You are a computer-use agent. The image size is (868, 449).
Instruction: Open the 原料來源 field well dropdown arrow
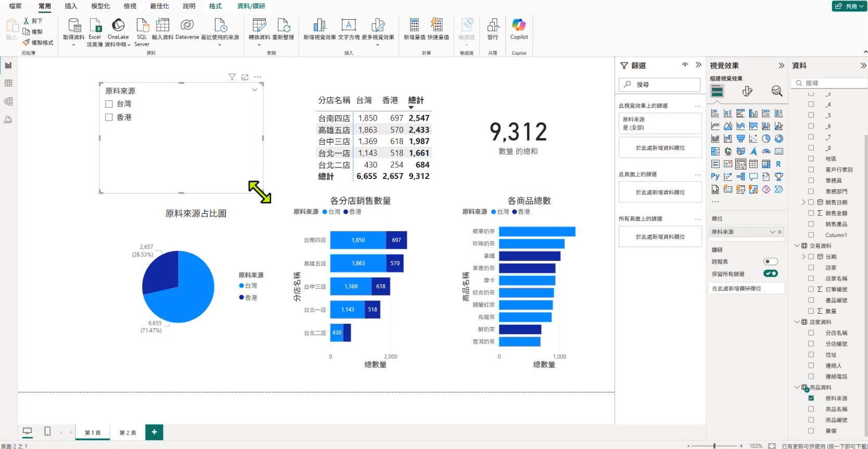(772, 232)
